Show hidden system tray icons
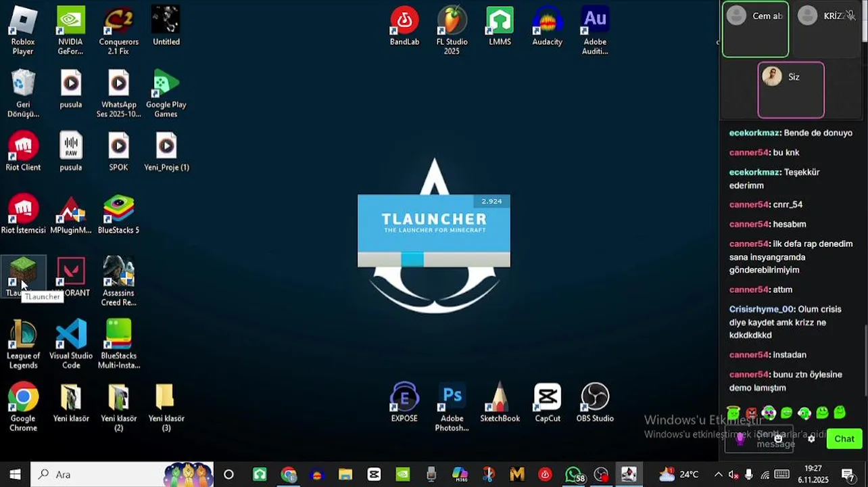Viewport: 868px width, 487px height. tap(718, 474)
